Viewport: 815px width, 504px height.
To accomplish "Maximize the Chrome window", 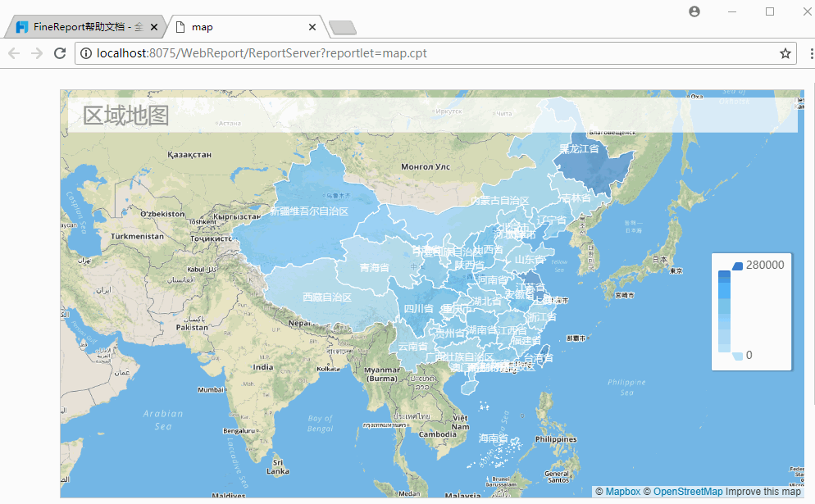I will tap(770, 11).
